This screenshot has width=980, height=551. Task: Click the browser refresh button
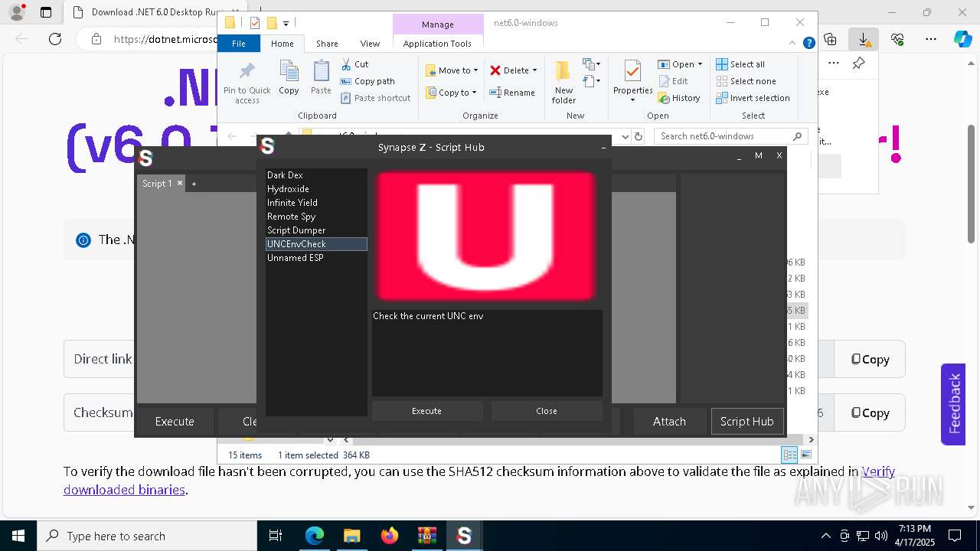(x=55, y=38)
